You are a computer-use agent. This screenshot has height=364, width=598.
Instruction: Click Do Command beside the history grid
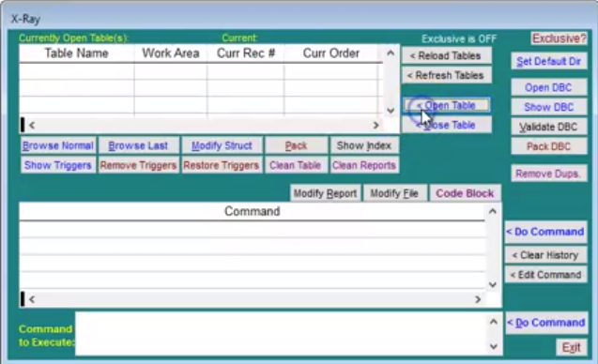coord(545,232)
